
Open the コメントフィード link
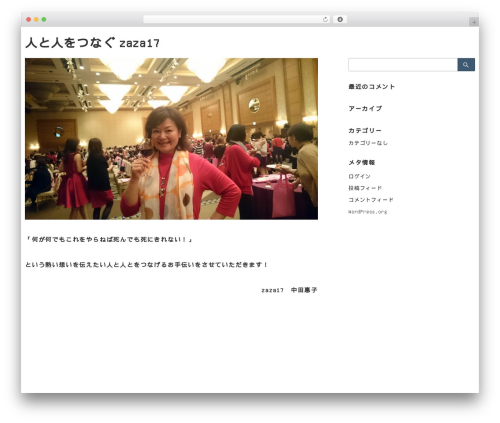click(x=371, y=200)
